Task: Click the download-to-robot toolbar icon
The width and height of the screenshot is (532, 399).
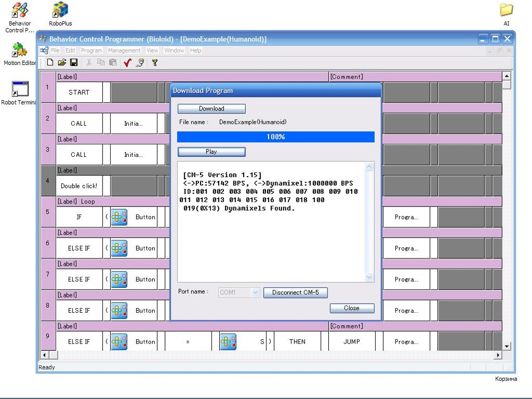Action: click(140, 63)
